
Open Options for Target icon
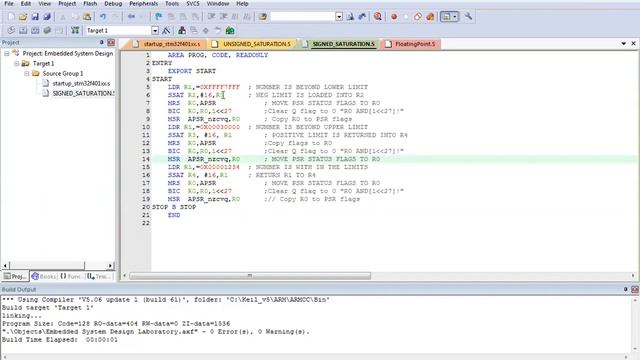point(166,31)
